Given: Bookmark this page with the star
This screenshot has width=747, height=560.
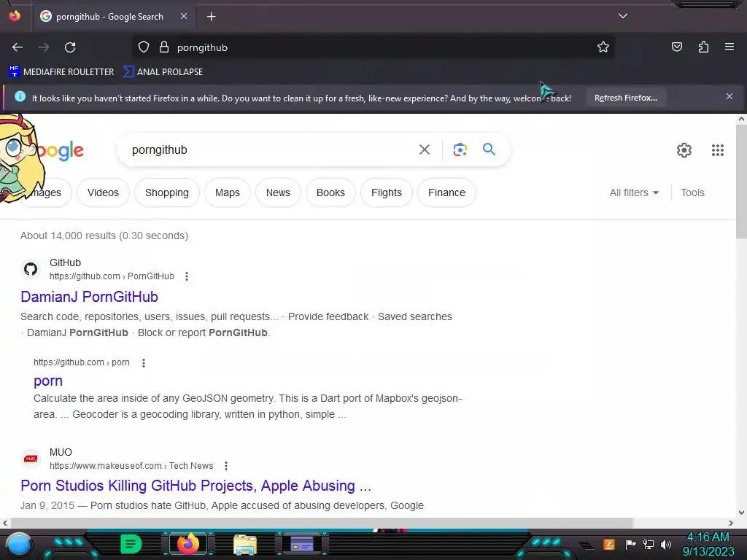Looking at the screenshot, I should click(x=603, y=47).
